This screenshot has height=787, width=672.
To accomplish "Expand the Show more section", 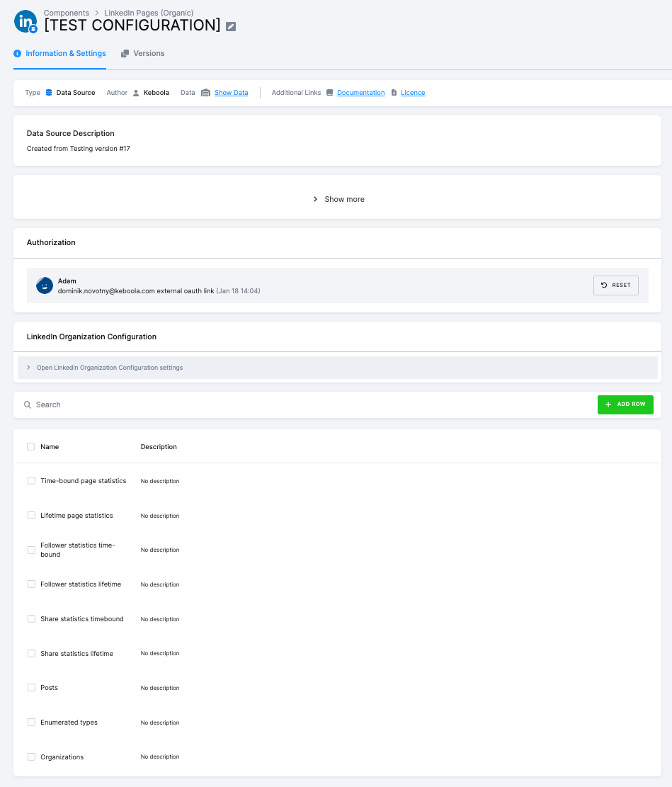I will pos(338,199).
